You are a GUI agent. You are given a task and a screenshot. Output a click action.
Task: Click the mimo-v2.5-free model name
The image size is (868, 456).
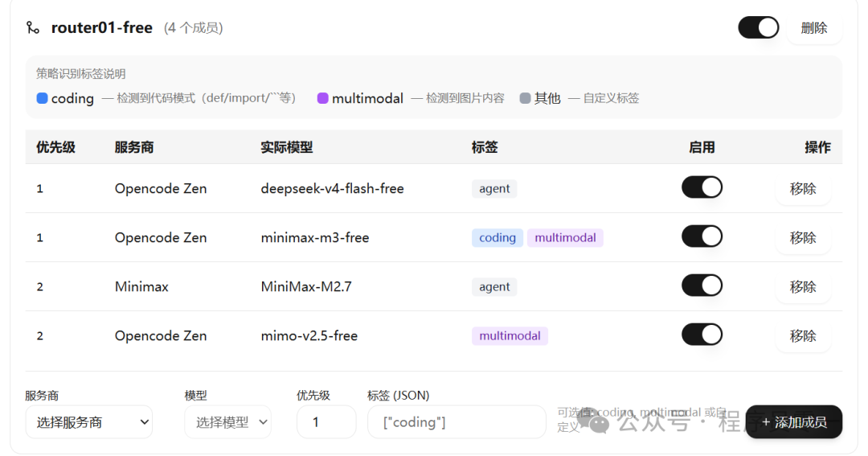pyautogui.click(x=309, y=335)
